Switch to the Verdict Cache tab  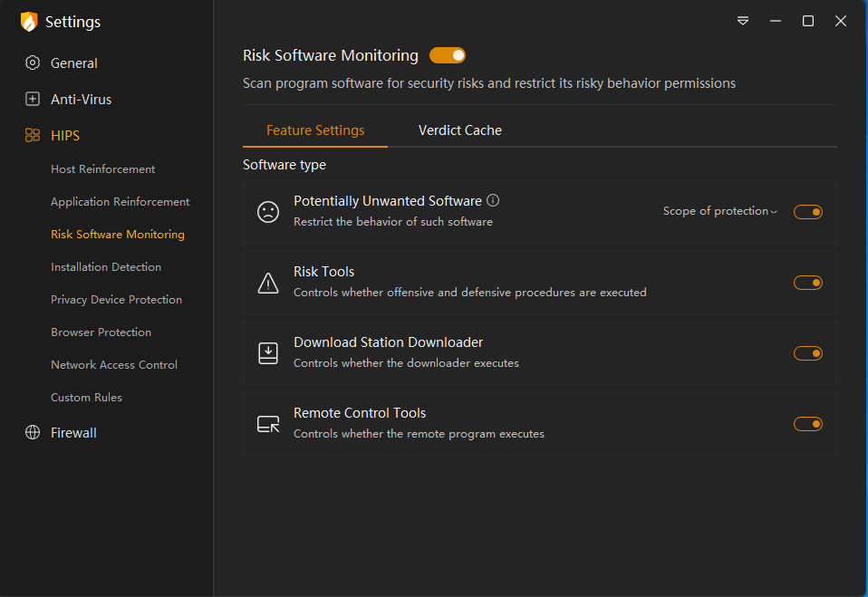point(459,130)
